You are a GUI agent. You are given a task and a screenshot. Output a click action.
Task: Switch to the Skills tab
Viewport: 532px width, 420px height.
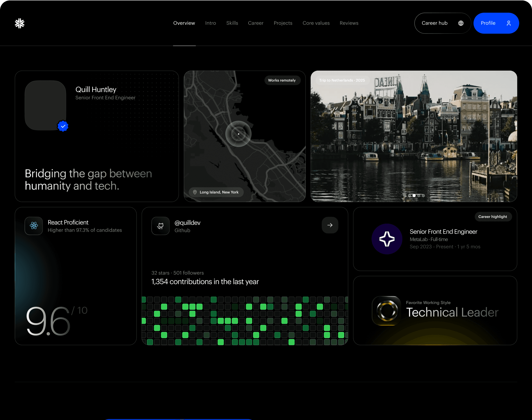coord(232,23)
